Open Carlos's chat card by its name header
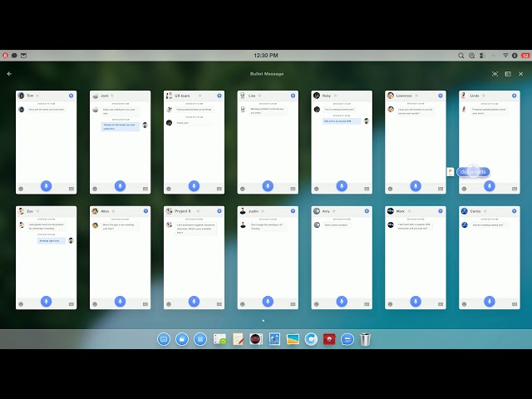This screenshot has width=532, height=399. (475, 211)
